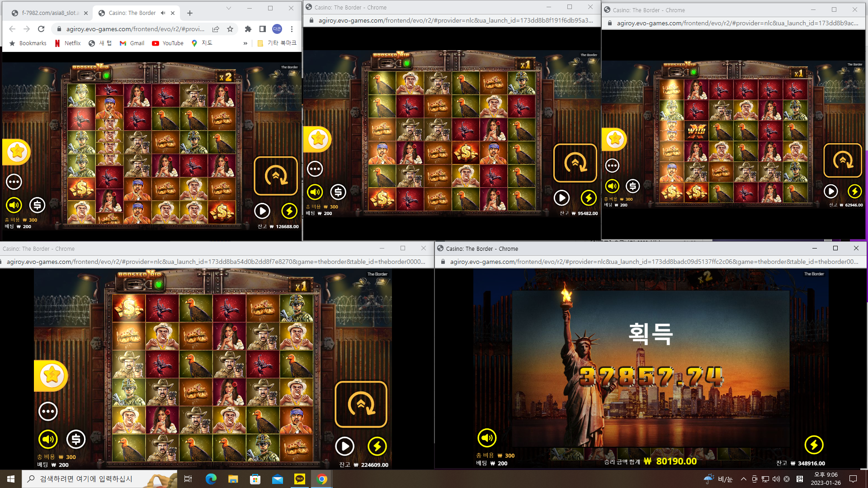Spin the reels in ₩126688.00 balance game
Image resolution: width=868 pixels, height=488 pixels.
276,176
